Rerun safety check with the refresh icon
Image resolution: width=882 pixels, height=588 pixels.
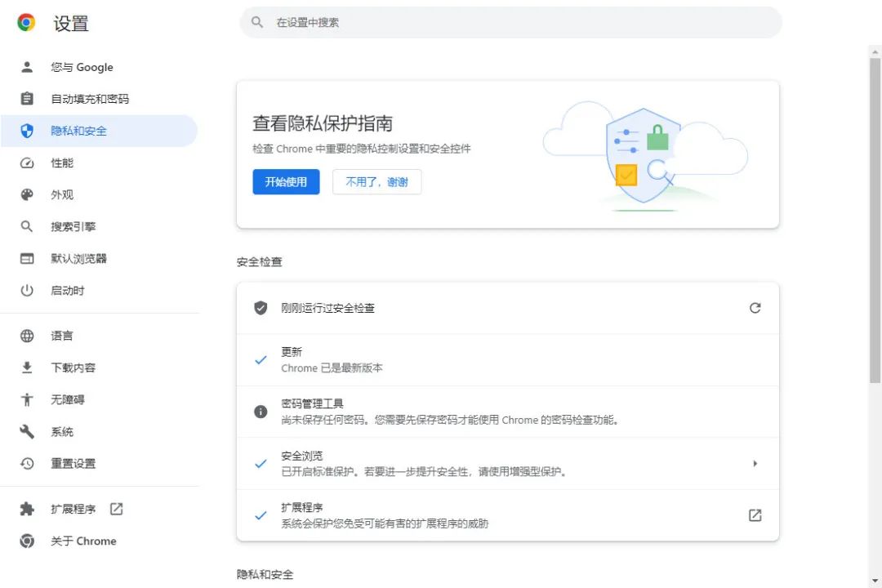755,308
